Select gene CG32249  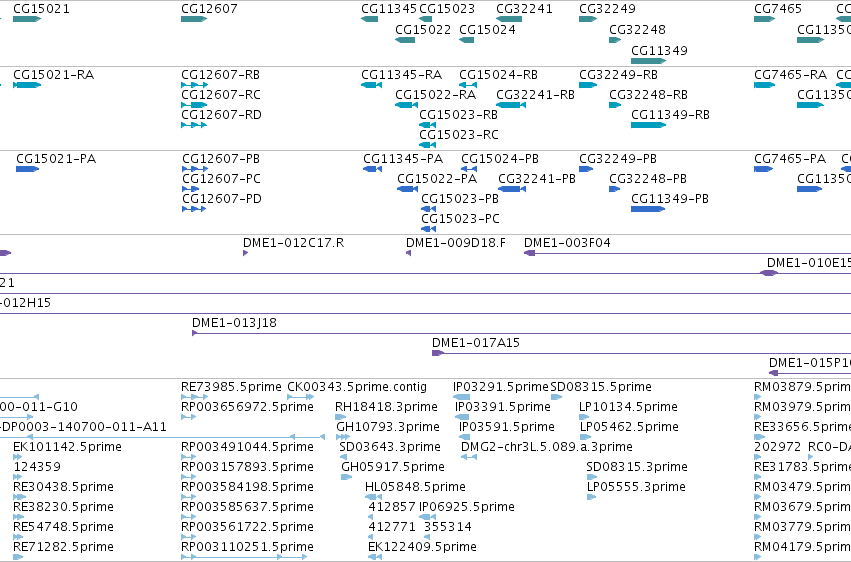click(588, 19)
